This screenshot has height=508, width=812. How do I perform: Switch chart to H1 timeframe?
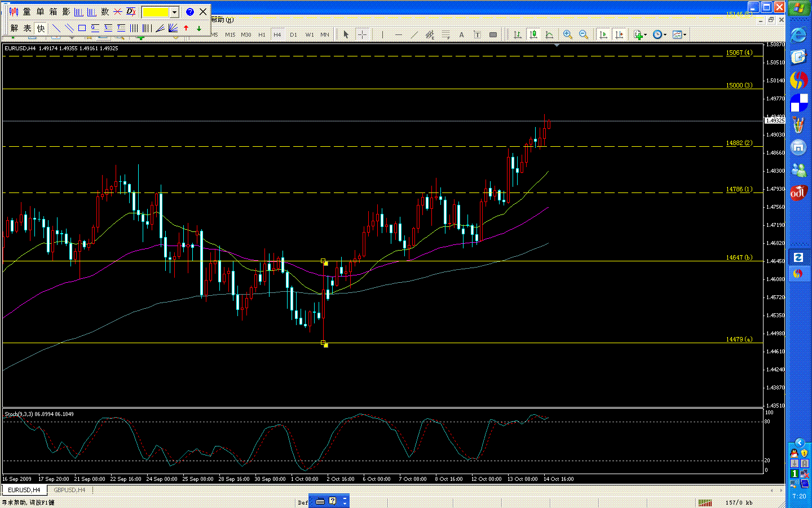tap(262, 35)
